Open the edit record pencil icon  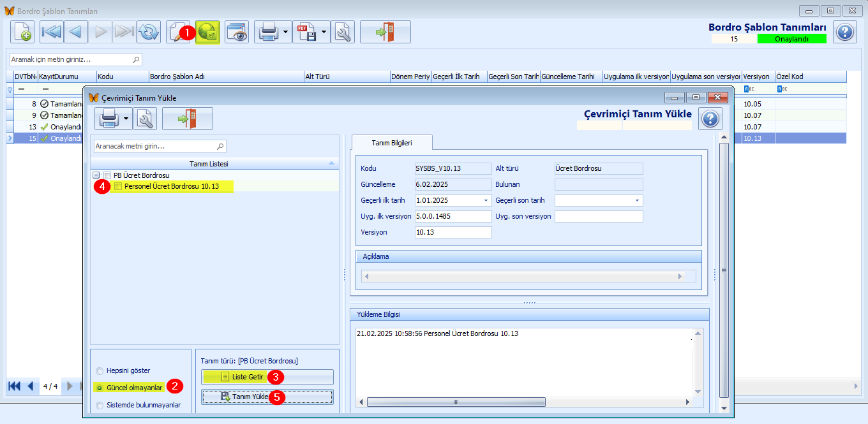coord(178,32)
